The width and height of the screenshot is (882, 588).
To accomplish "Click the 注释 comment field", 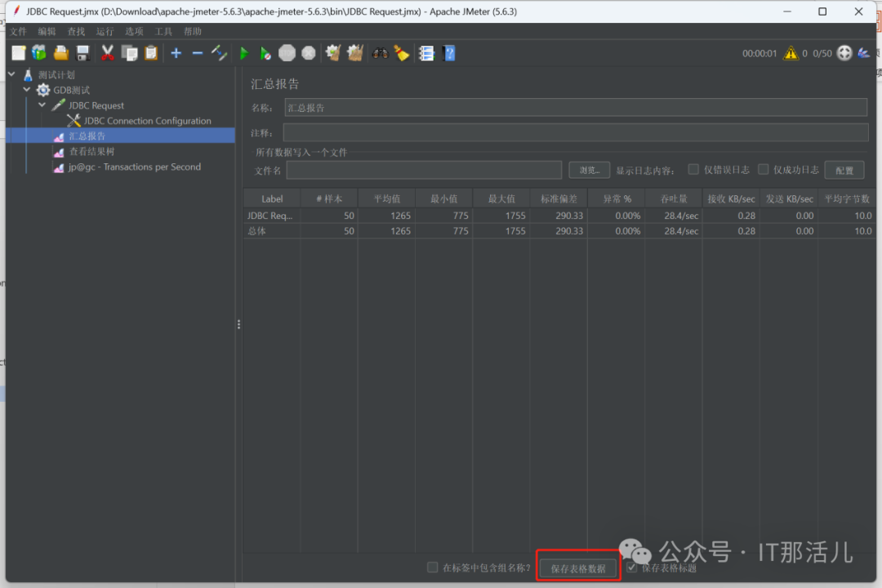I will 576,133.
